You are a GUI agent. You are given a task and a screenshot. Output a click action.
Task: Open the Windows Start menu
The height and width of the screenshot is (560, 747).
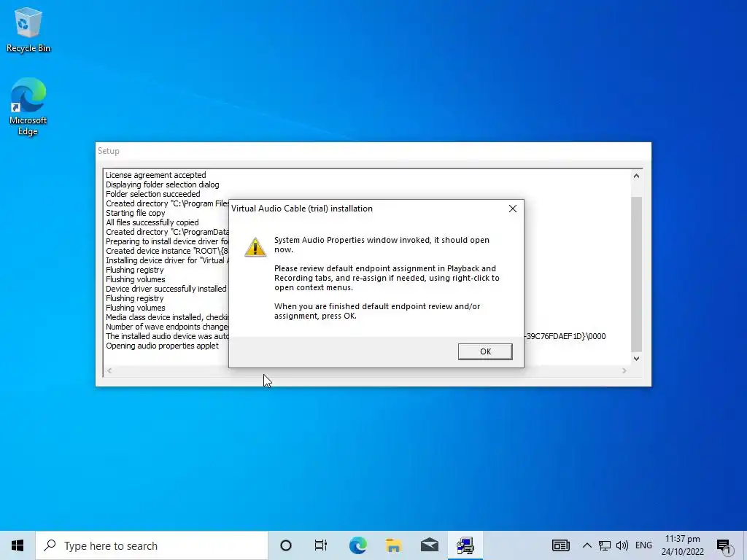tap(18, 545)
